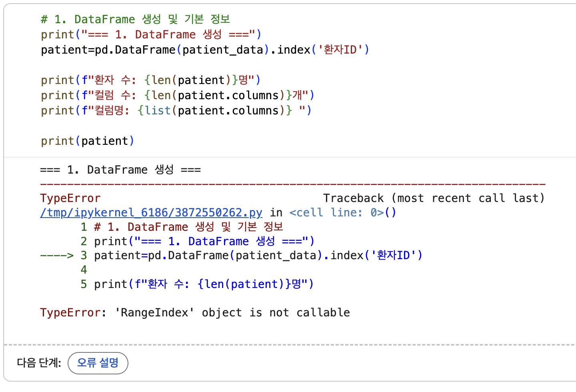Click traceback line 1 with the DataFrame comment
This screenshot has height=392, width=576.
(182, 227)
